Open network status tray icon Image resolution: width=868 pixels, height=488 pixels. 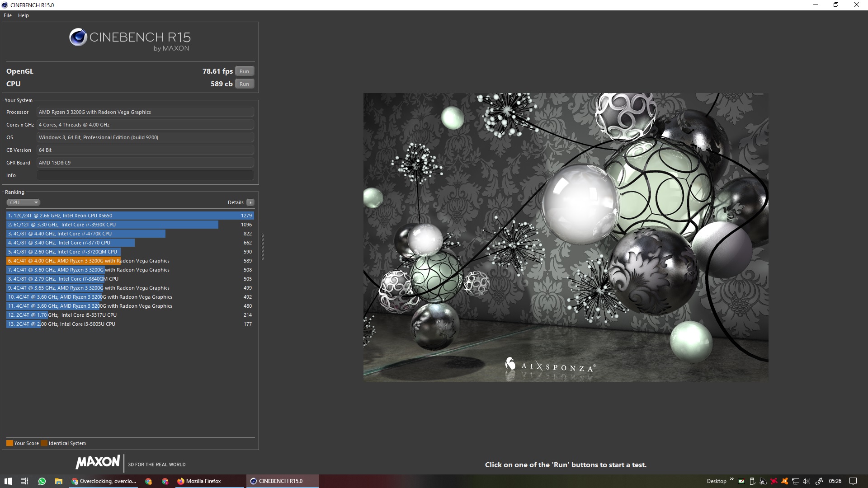pyautogui.click(x=796, y=481)
